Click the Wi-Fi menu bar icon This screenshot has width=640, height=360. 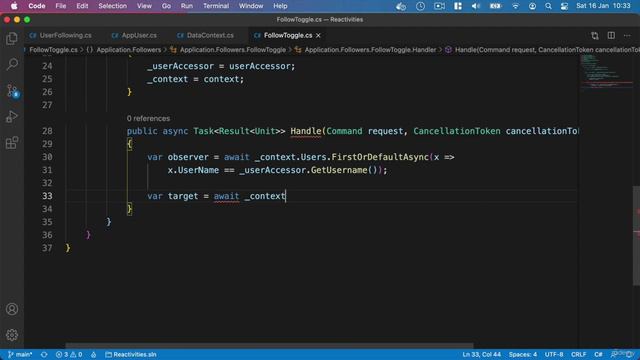516,6
